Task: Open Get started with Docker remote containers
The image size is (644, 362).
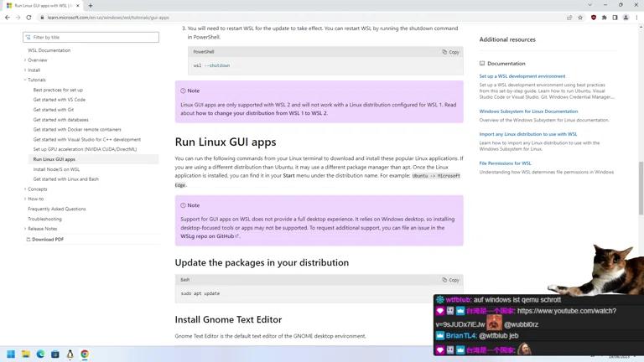Action: coord(77,130)
